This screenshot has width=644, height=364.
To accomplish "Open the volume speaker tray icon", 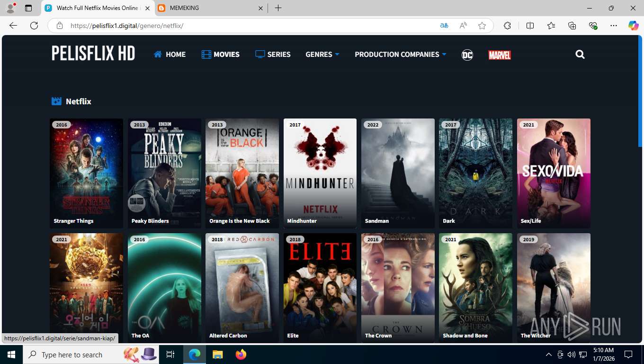I will (x=572, y=355).
